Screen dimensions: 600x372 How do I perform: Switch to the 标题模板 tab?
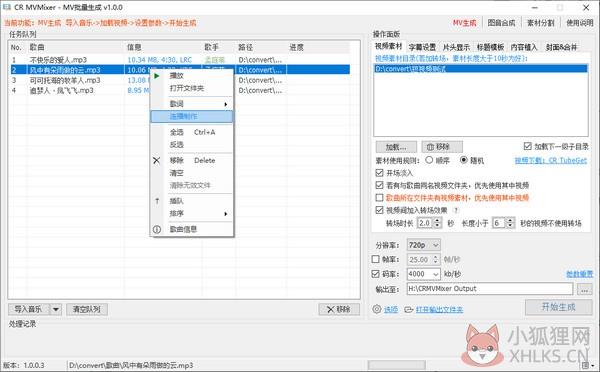point(490,47)
